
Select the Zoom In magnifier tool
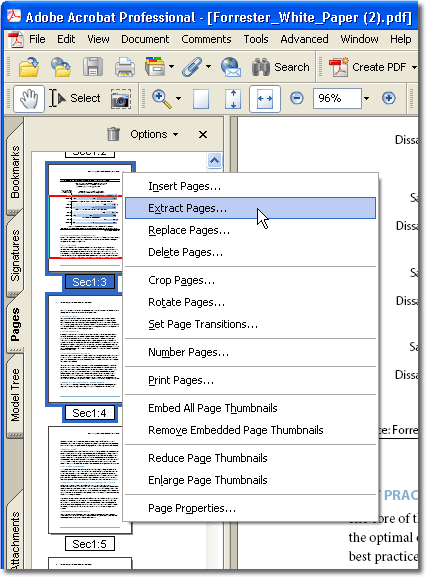pyautogui.click(x=162, y=99)
